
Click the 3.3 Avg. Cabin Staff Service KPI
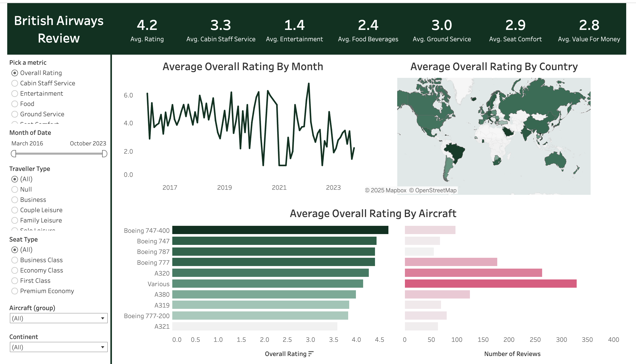[221, 30]
